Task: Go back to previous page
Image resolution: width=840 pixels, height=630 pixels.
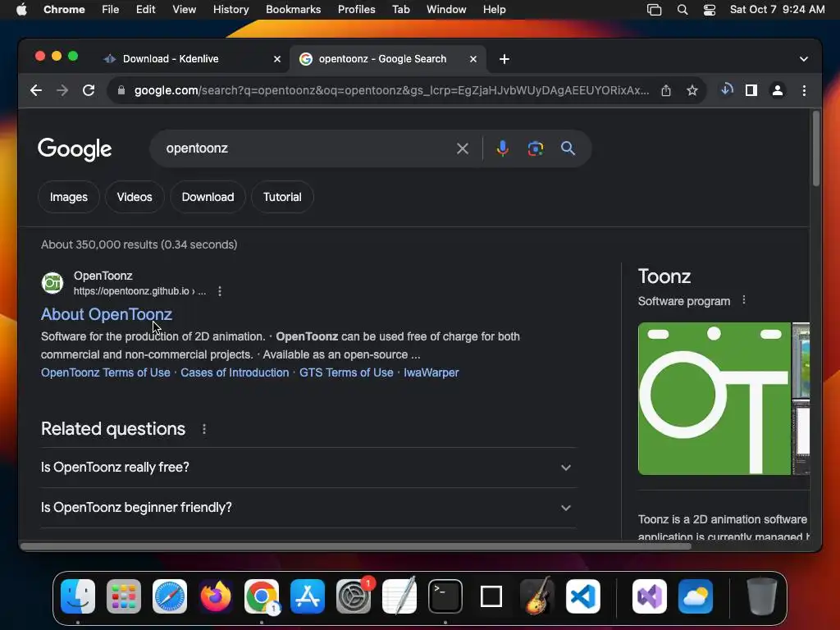Action: (36, 90)
